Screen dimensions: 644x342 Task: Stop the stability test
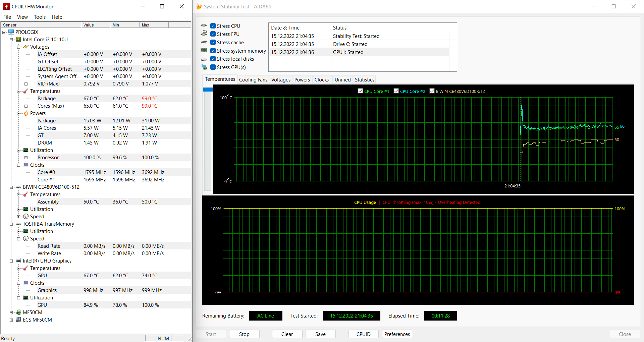pyautogui.click(x=244, y=334)
